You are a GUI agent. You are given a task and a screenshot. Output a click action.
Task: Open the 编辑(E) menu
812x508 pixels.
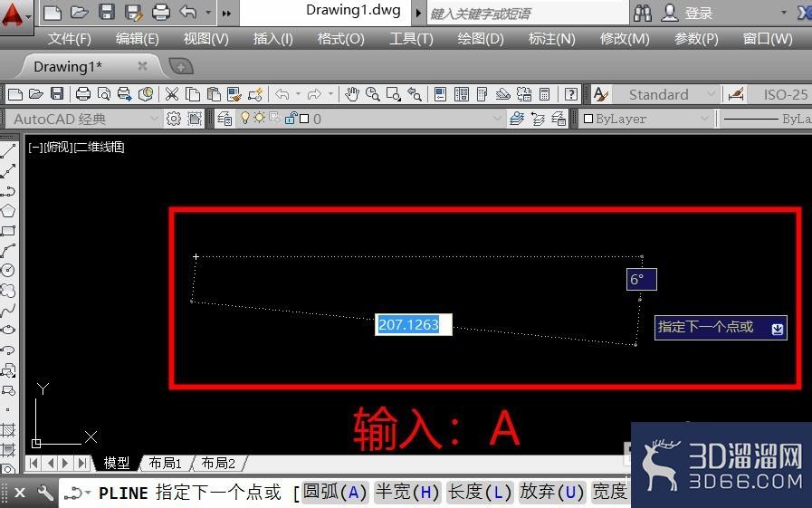click(138, 39)
